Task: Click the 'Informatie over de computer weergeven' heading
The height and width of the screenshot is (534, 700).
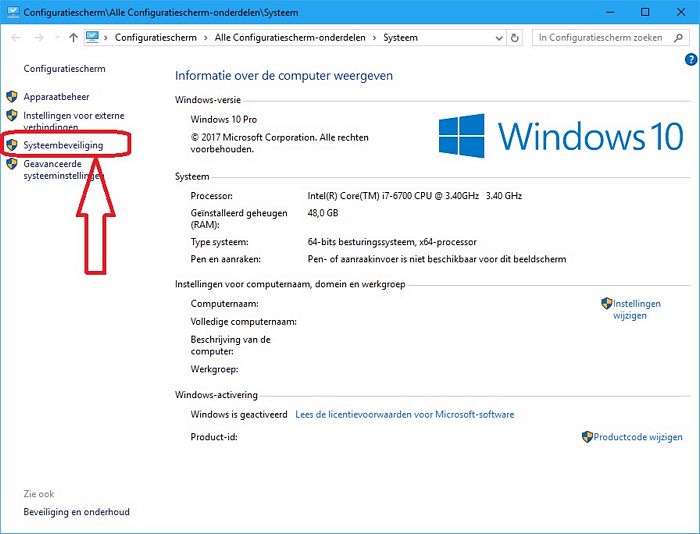Action: coord(283,75)
